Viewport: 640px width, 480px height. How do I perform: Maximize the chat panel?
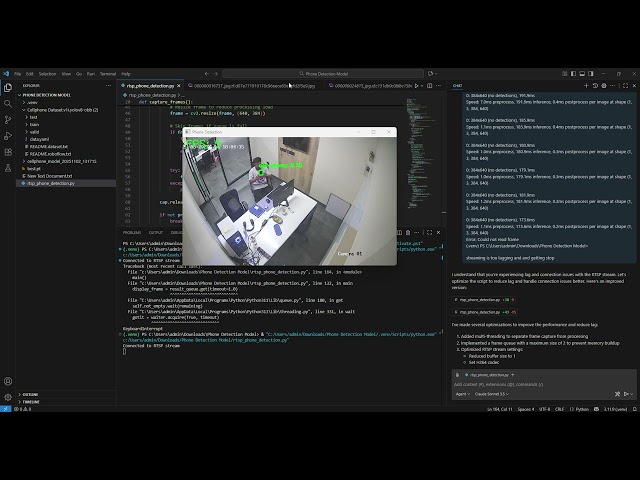tap(625, 86)
